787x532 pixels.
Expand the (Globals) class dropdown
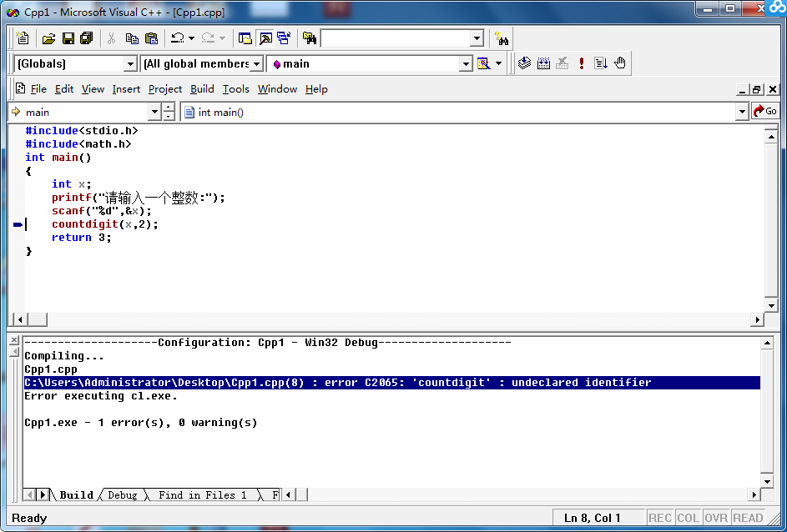click(130, 63)
